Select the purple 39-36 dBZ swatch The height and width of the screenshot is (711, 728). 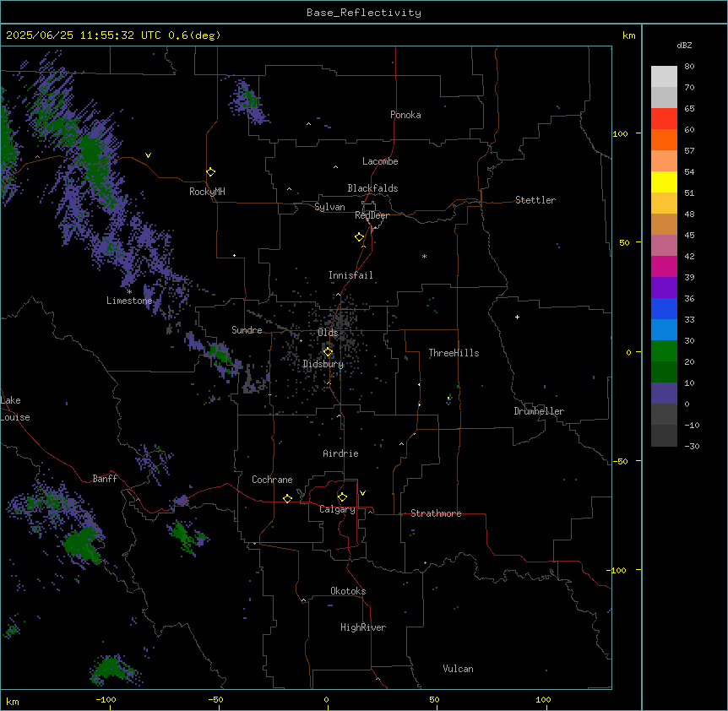click(x=664, y=287)
